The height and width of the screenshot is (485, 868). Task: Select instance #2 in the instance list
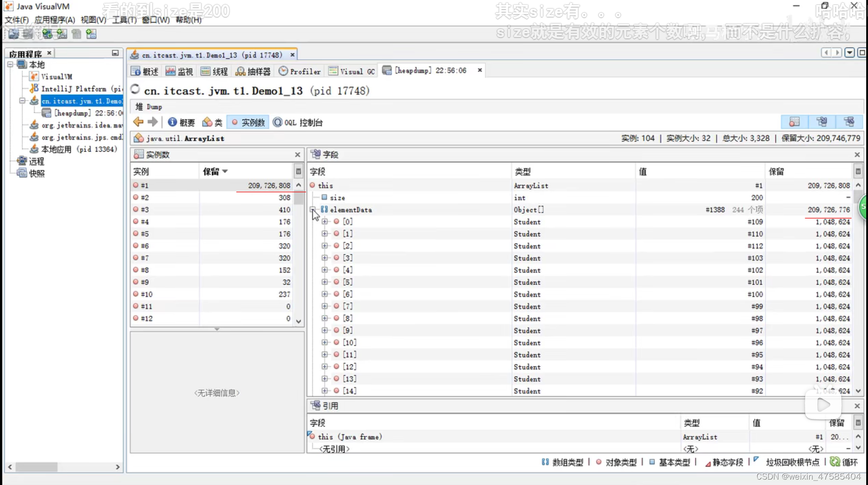pyautogui.click(x=212, y=198)
